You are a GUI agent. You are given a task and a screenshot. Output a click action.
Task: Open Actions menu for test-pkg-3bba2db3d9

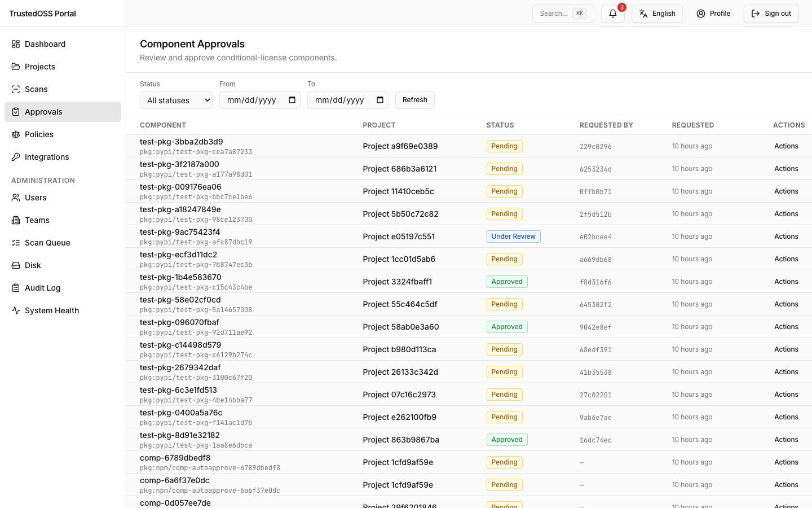point(786,146)
